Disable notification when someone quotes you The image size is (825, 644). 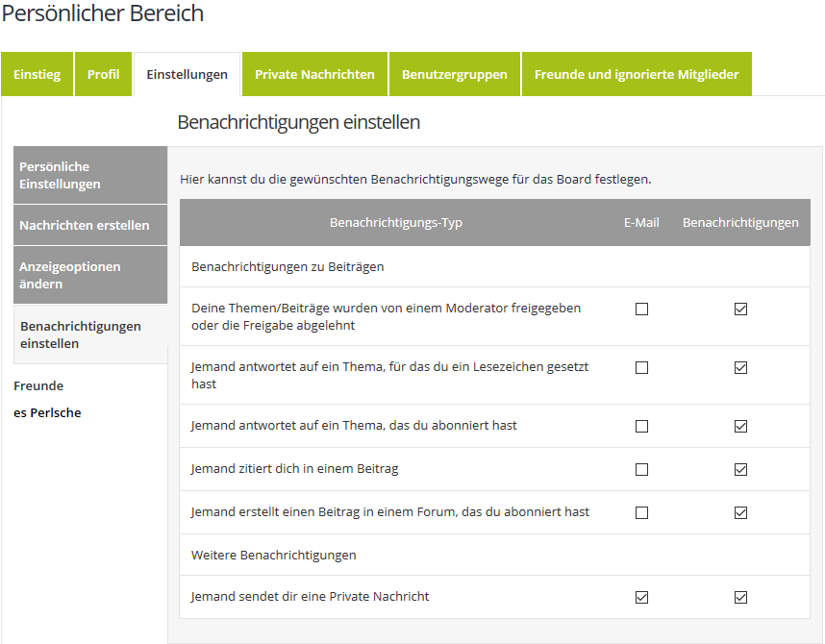(x=740, y=470)
